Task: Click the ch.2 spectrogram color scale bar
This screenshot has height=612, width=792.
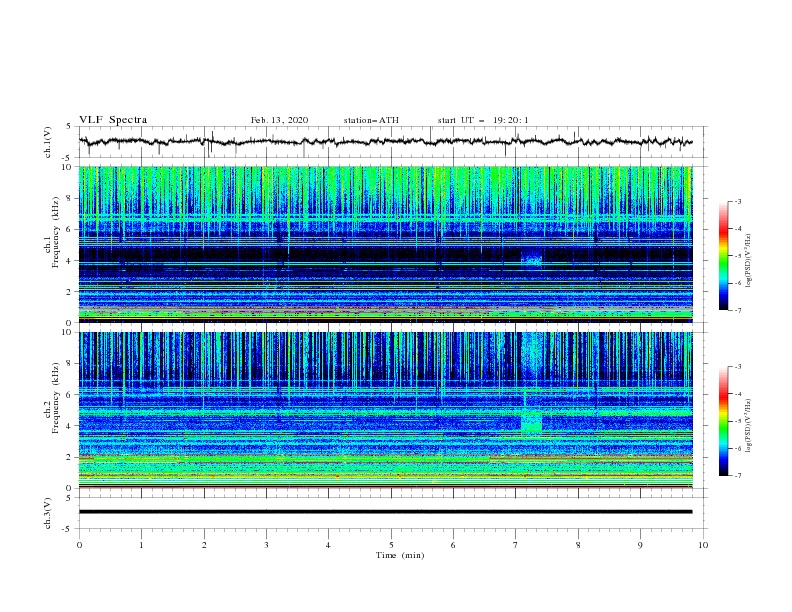Action: pyautogui.click(x=723, y=421)
